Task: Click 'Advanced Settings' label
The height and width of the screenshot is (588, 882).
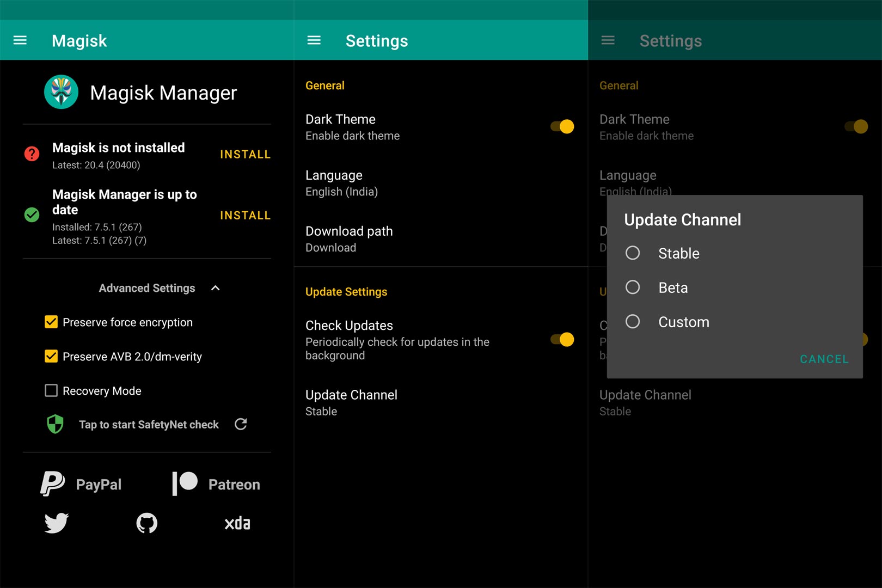Action: 147,288
